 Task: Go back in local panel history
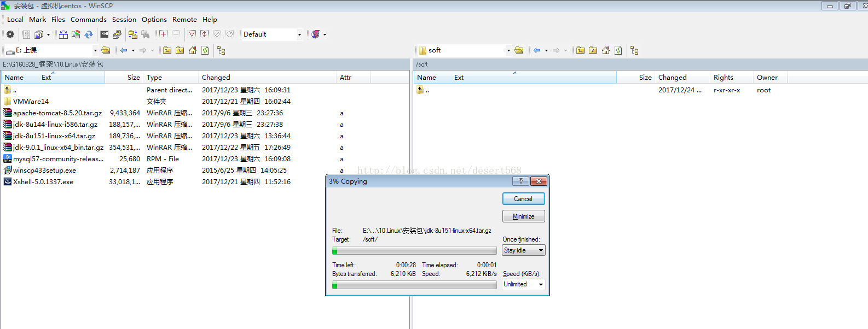(124, 50)
